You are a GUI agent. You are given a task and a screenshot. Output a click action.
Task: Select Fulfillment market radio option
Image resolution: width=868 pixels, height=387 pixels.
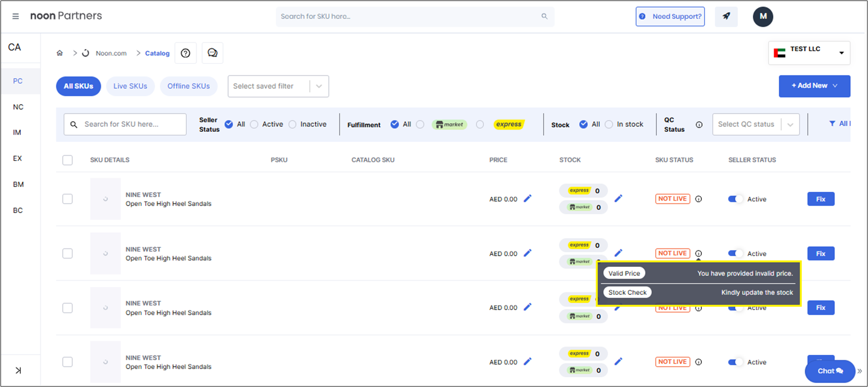click(x=420, y=124)
